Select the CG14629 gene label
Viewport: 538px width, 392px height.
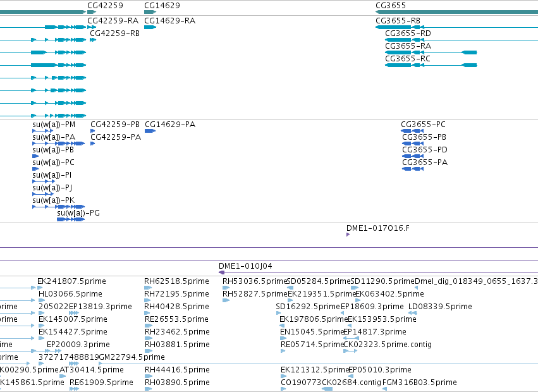click(162, 6)
